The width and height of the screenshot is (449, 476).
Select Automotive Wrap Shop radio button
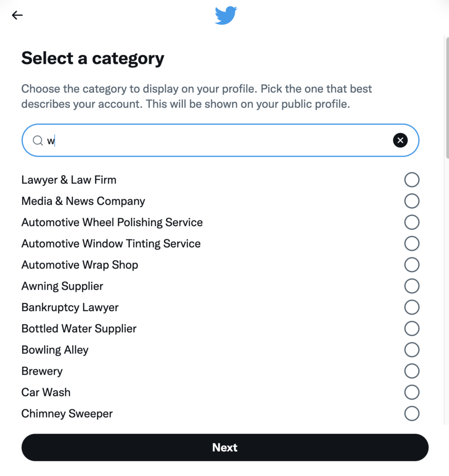coord(412,265)
